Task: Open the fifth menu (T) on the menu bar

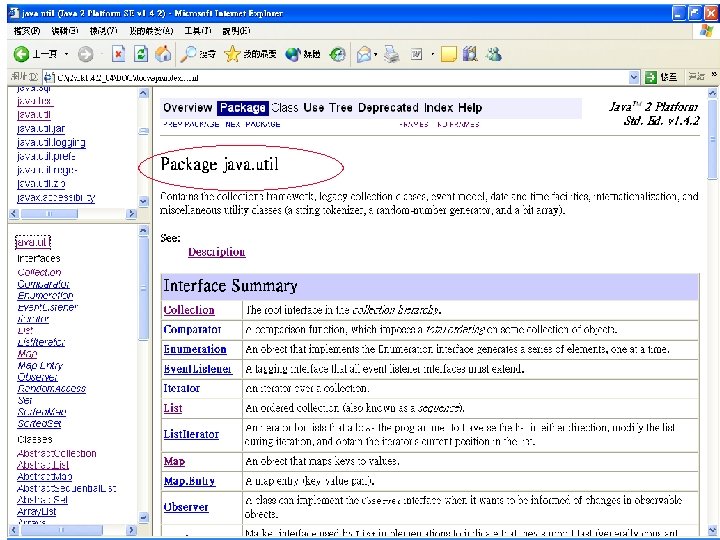Action: coord(198,31)
